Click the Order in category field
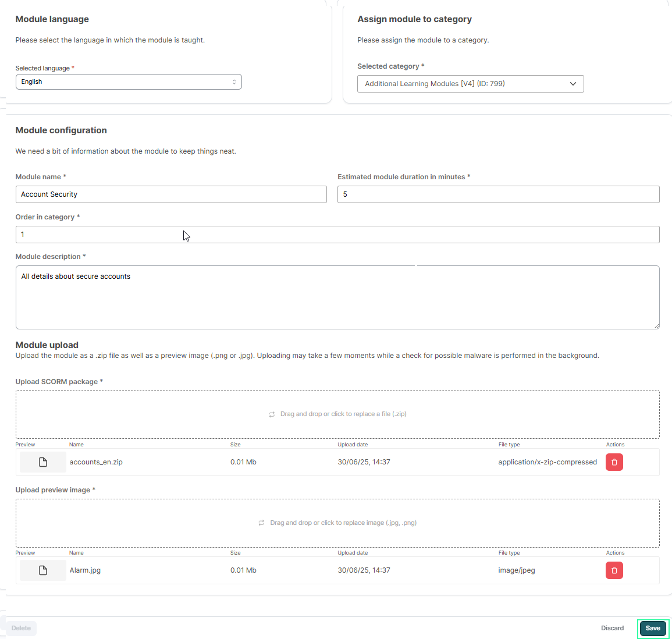The width and height of the screenshot is (672, 639). (x=337, y=235)
